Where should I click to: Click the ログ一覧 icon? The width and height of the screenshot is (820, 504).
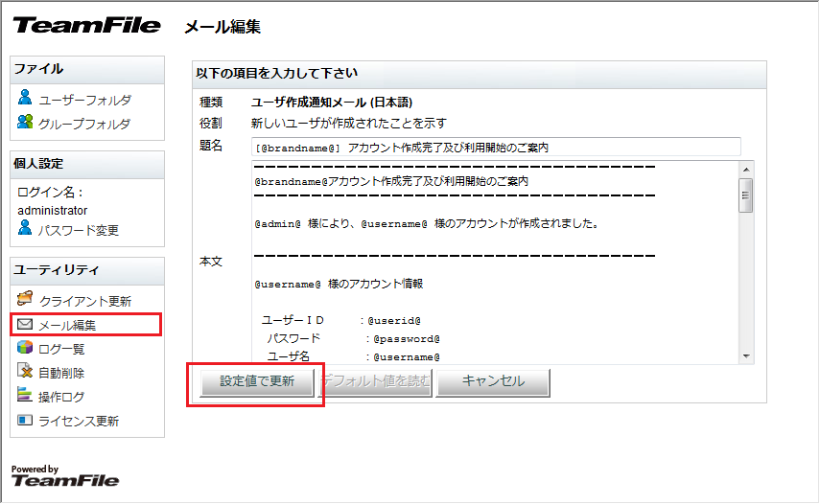click(x=25, y=348)
